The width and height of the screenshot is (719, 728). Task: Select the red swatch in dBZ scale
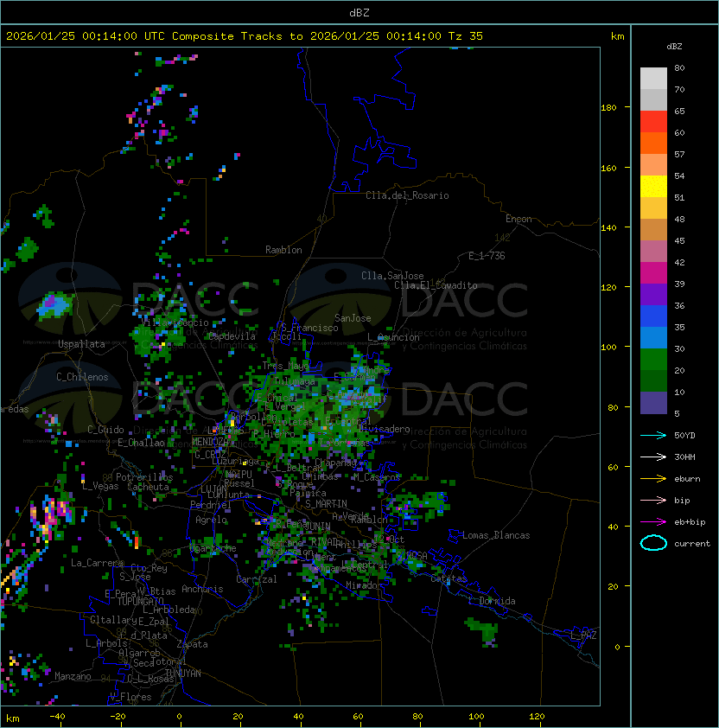point(653,122)
